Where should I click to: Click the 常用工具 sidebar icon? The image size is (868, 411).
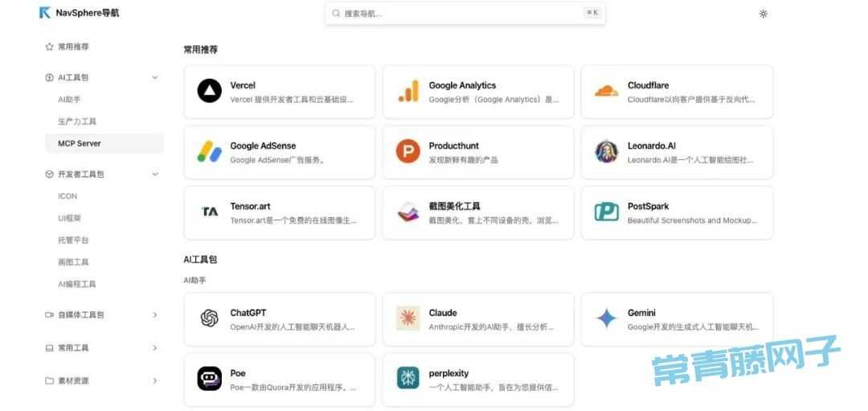click(49, 348)
